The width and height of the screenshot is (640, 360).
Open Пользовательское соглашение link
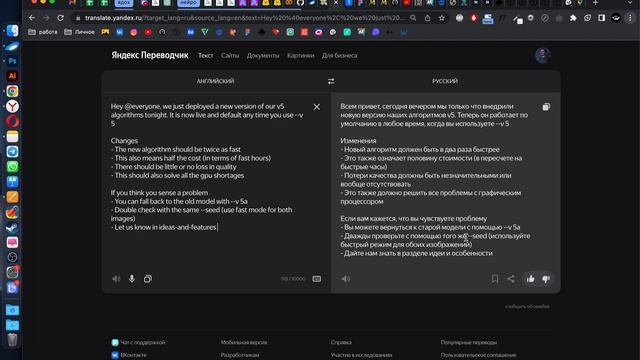click(x=478, y=355)
